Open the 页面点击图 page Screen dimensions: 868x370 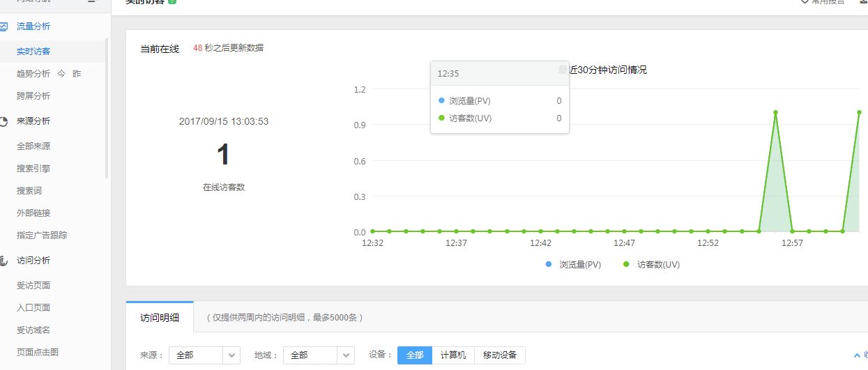[x=38, y=353]
